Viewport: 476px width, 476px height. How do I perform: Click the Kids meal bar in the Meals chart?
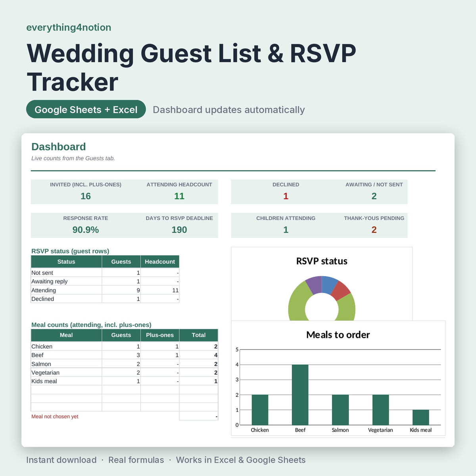[x=421, y=417]
